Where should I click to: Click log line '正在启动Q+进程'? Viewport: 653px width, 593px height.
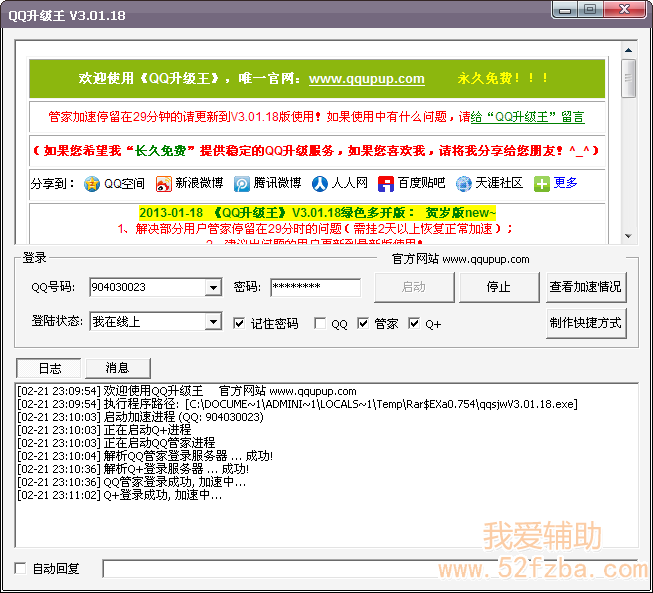104,430
